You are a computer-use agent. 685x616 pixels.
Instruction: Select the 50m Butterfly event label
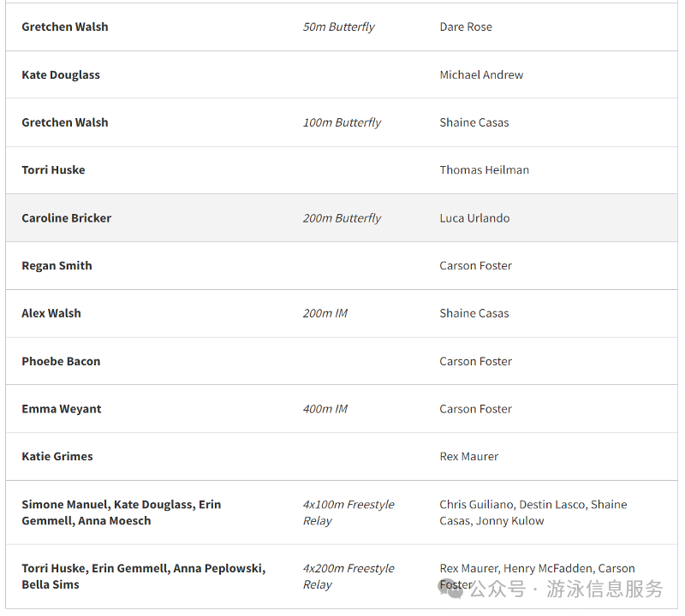click(338, 27)
